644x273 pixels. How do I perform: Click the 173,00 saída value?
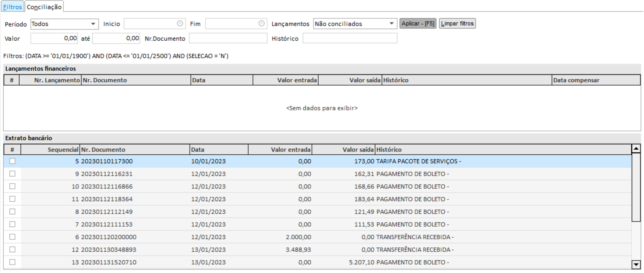pyautogui.click(x=364, y=161)
